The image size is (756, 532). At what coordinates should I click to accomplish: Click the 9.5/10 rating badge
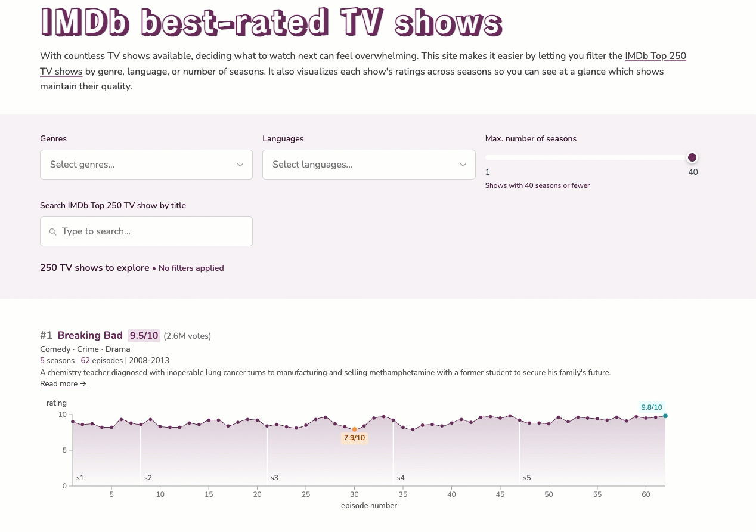143,335
